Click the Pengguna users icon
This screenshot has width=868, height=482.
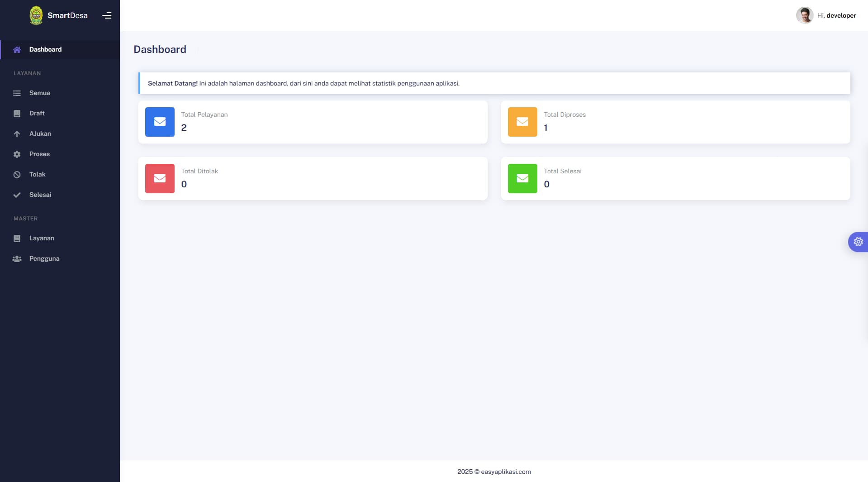pos(17,259)
